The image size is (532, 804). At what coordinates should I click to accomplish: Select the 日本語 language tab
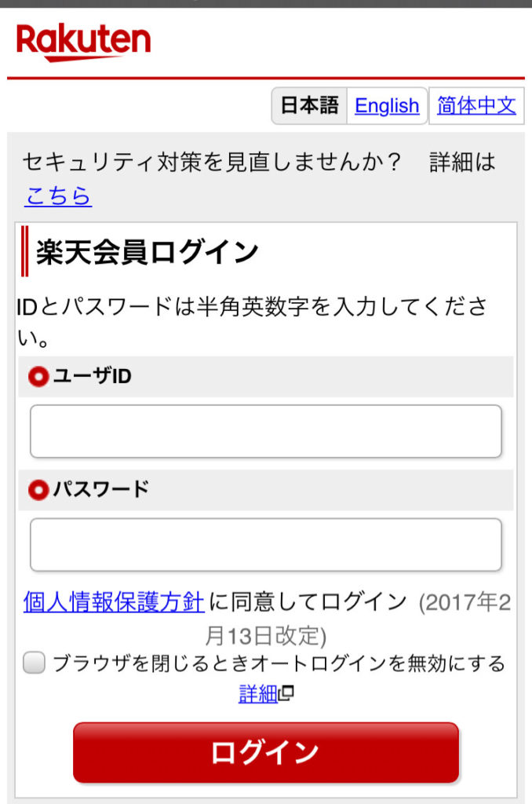click(x=310, y=106)
